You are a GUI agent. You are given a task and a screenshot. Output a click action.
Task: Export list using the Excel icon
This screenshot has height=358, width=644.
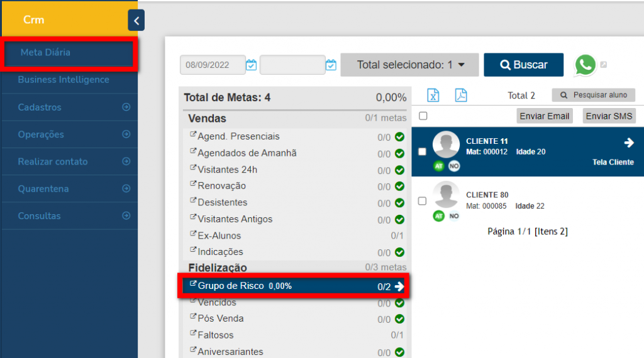tap(433, 95)
